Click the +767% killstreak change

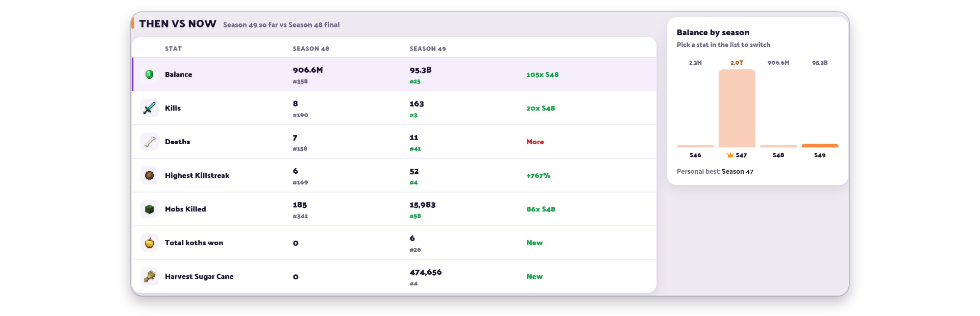538,175
